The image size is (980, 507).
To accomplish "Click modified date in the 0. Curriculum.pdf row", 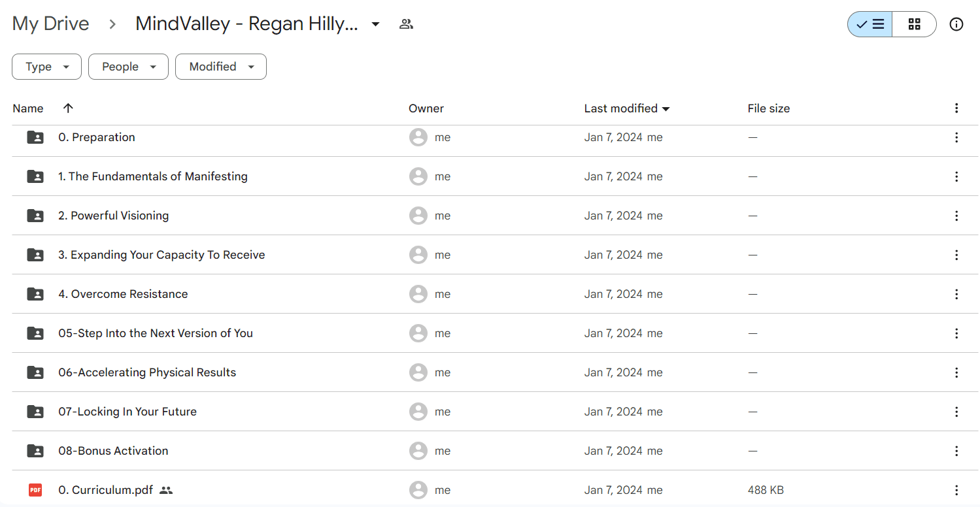I will [x=613, y=490].
